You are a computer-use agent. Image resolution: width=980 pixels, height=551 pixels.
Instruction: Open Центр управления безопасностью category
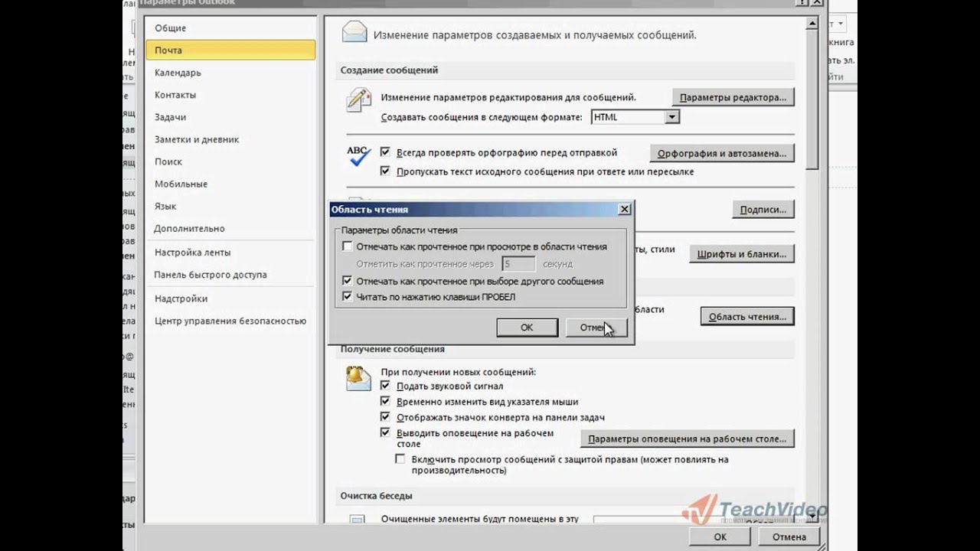pos(230,321)
